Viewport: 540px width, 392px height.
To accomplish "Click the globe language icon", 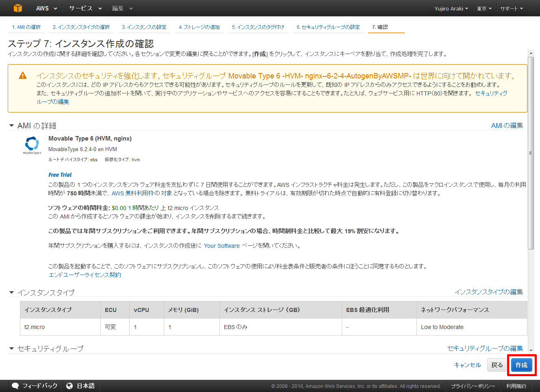I will [69, 386].
